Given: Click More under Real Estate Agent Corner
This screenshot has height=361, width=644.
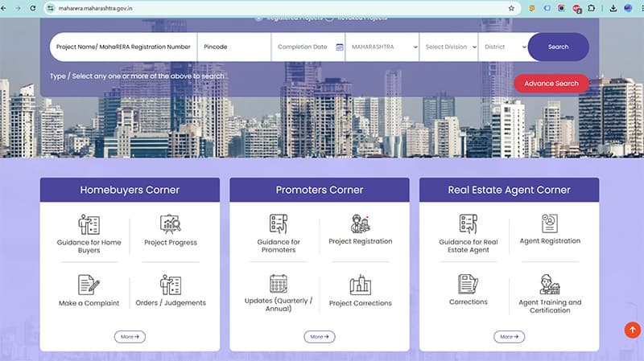Looking at the screenshot, I should [x=510, y=337].
